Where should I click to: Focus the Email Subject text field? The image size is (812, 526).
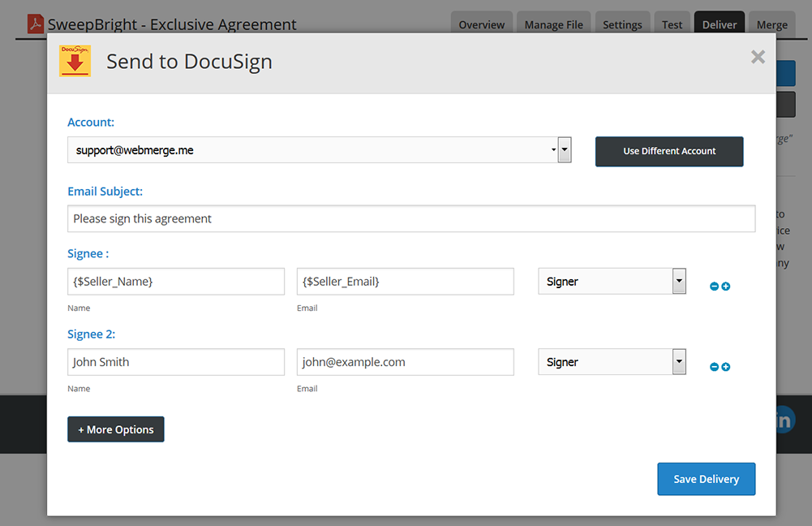click(x=411, y=218)
